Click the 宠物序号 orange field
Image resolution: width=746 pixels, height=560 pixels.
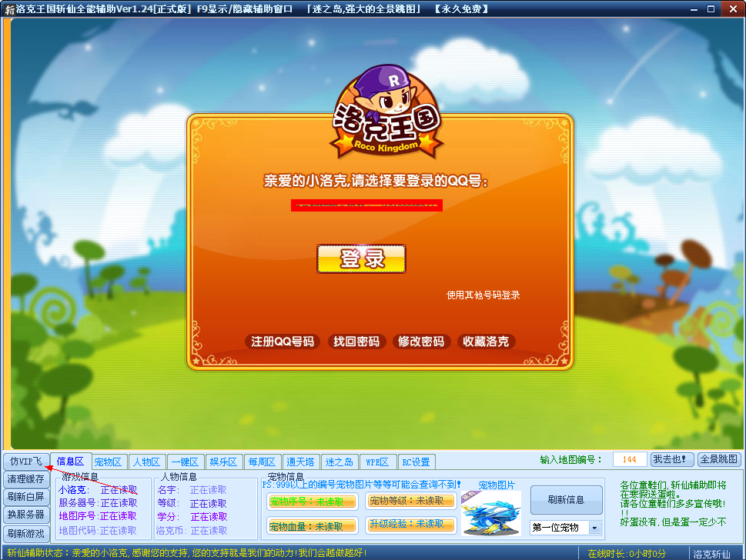click(x=312, y=502)
